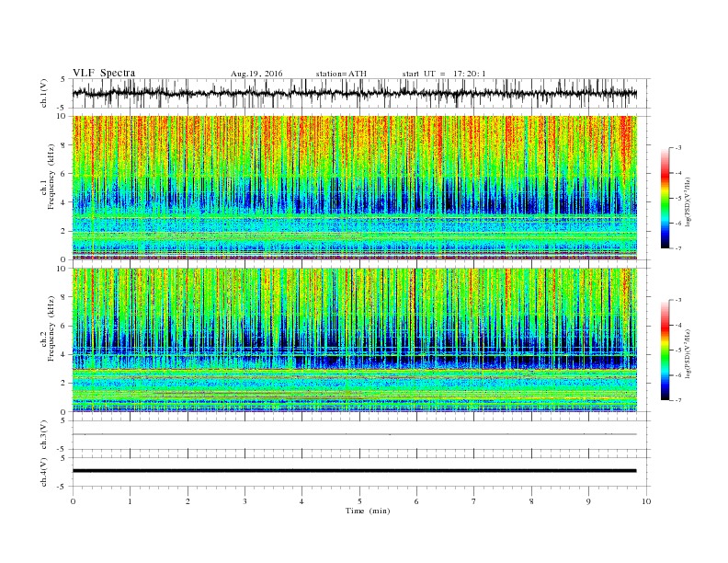The image size is (728, 563).
Task: Click the "8" tick on the time axis
Action: tap(531, 501)
